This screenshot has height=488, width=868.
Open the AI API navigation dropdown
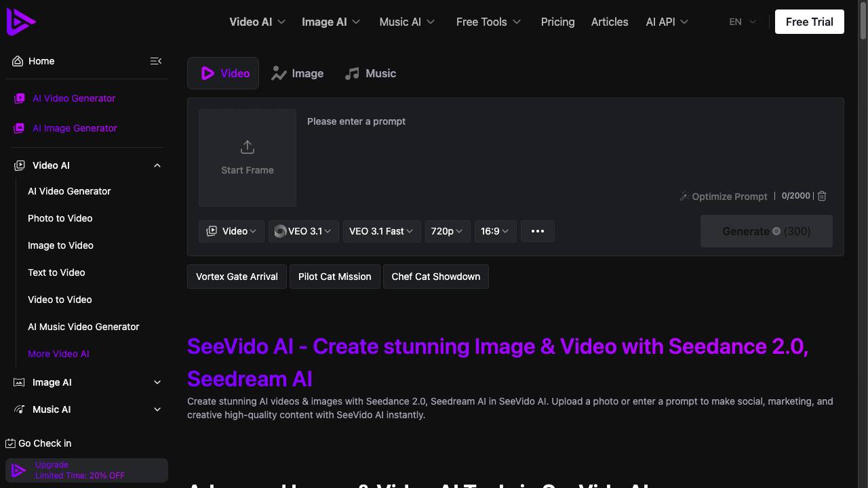[667, 22]
